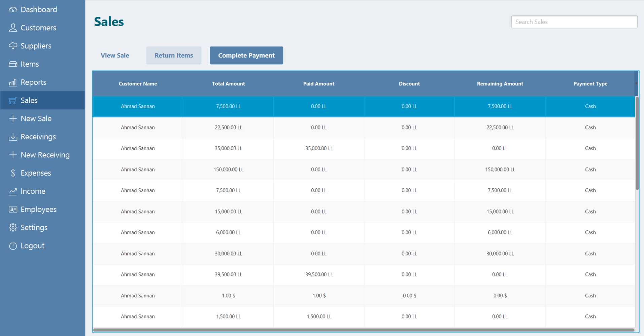Click the Reports bar chart icon

pyautogui.click(x=13, y=82)
